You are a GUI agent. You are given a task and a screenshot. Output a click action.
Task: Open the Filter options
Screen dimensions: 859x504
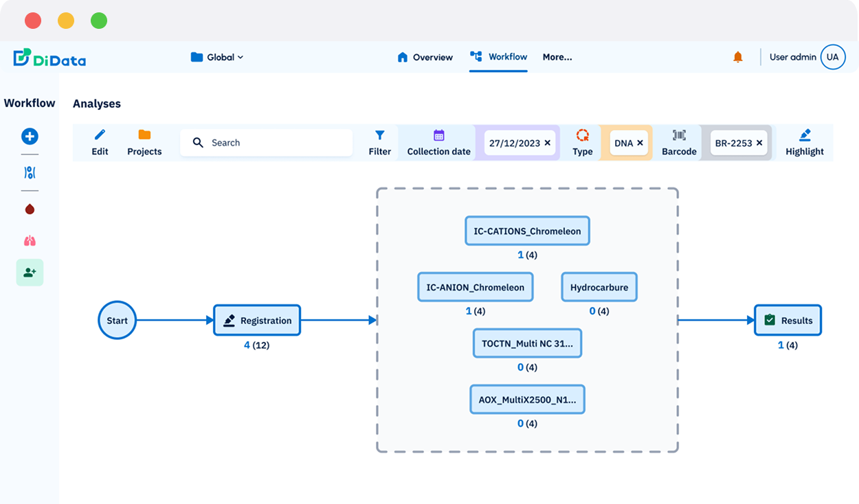pos(379,142)
